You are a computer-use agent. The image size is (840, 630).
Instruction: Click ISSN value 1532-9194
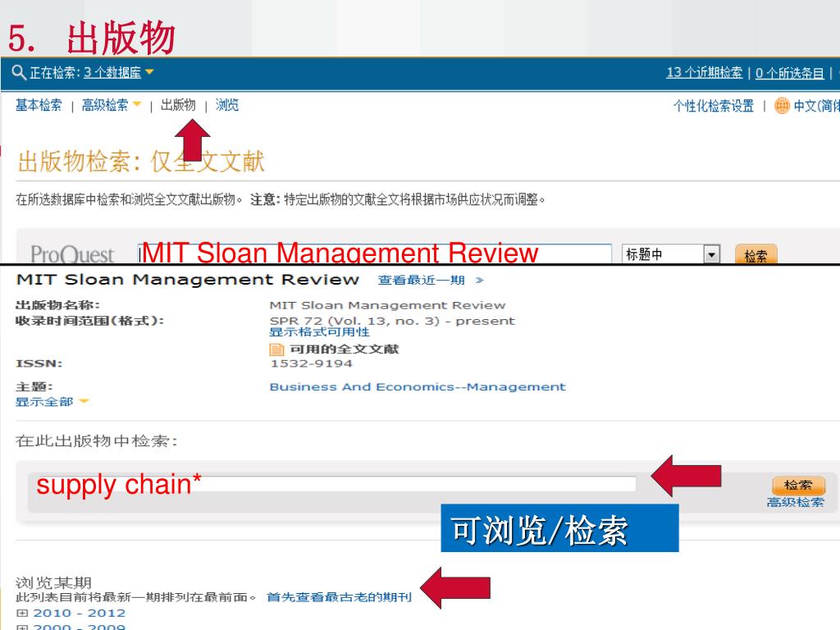click(x=311, y=363)
